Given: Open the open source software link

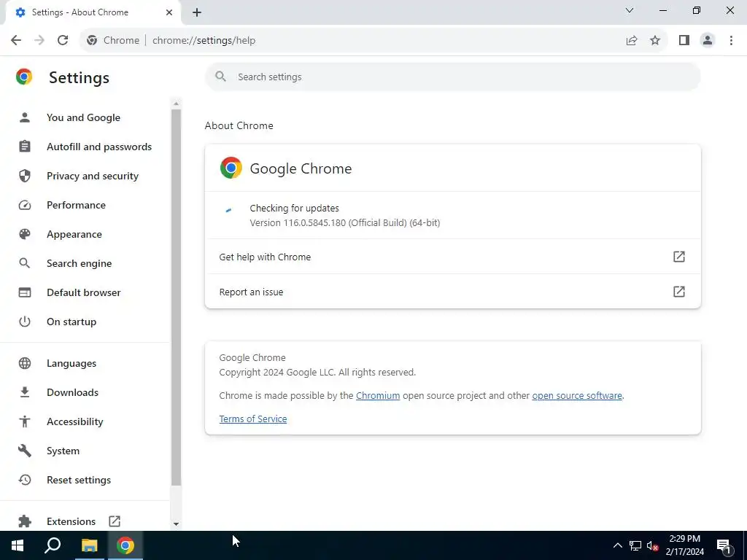Looking at the screenshot, I should pyautogui.click(x=577, y=396).
